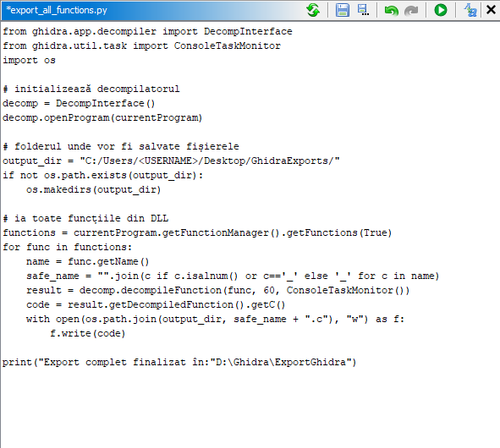Click the '# ia toate funcțiile din DLL' comment
Viewport: 500px width, 448px height.
(85, 219)
